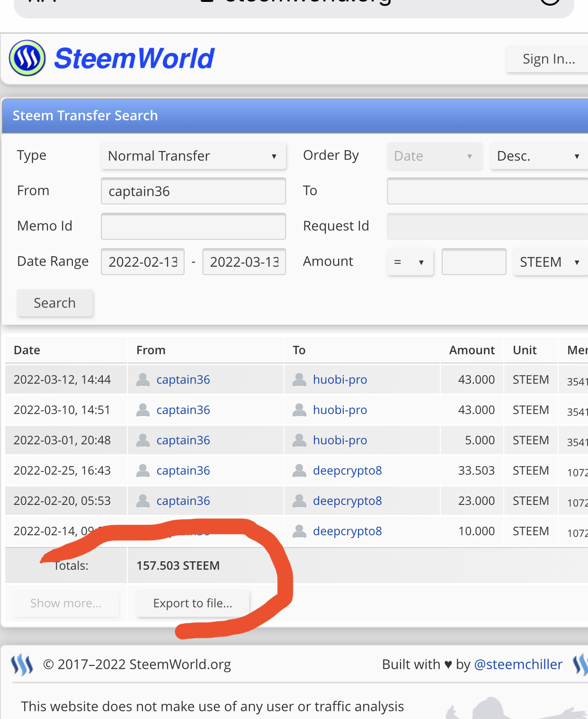Open huobi-pro link on 2022-03-12 row
Image resolution: width=588 pixels, height=719 pixels.
340,380
